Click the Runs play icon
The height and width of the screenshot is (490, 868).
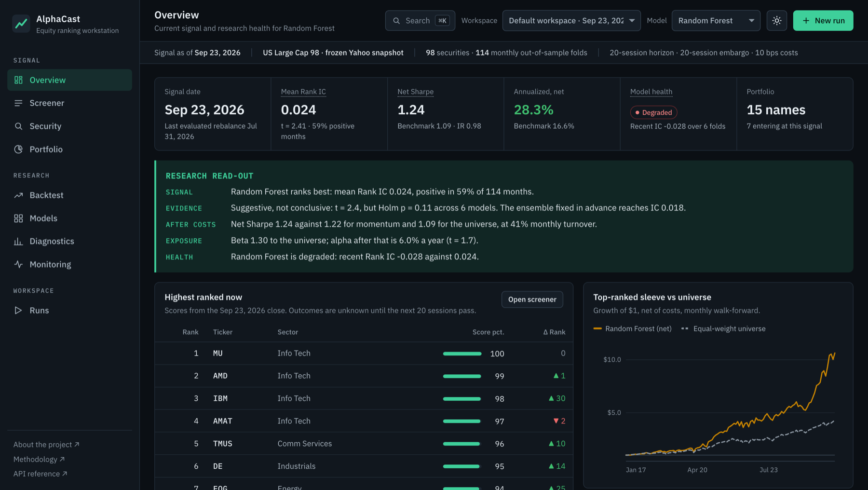[x=18, y=311]
